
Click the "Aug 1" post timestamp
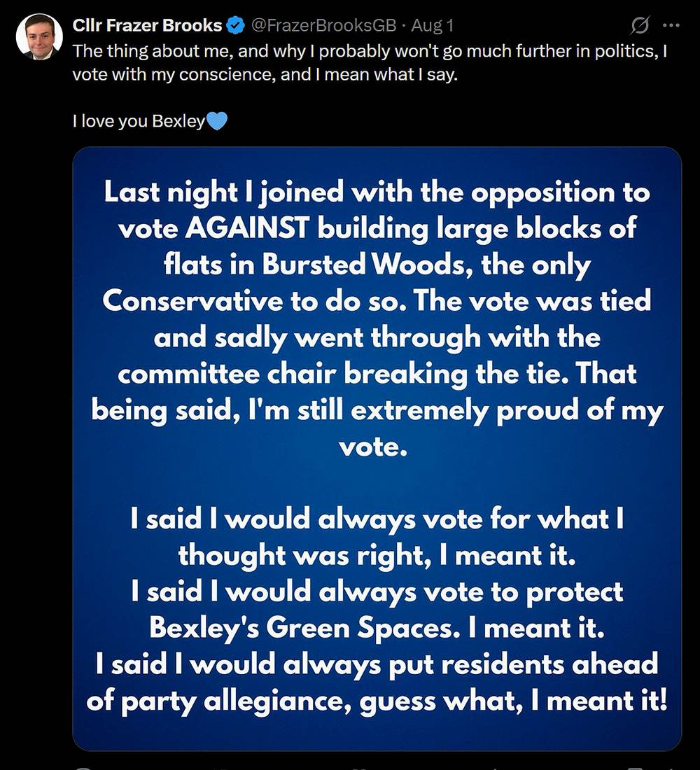[x=433, y=26]
